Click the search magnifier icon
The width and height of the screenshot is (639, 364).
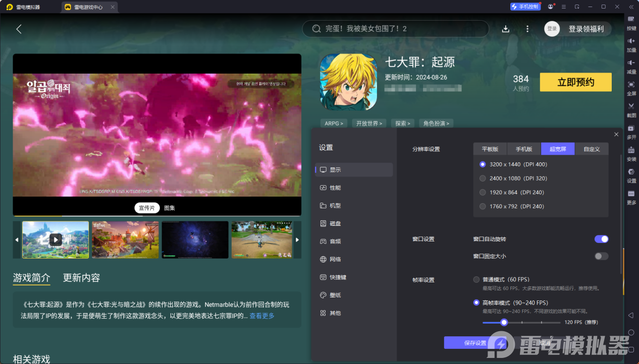point(316,29)
